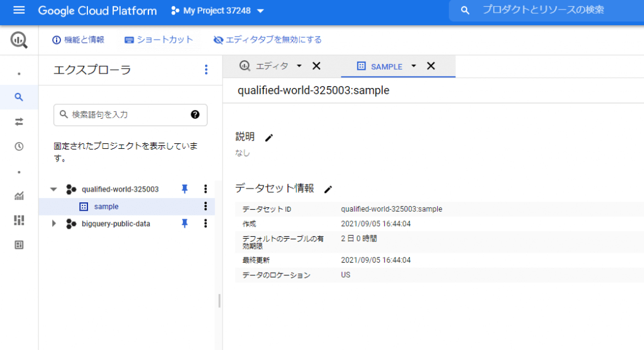Click the 最終更新 date value

pyautogui.click(x=376, y=260)
